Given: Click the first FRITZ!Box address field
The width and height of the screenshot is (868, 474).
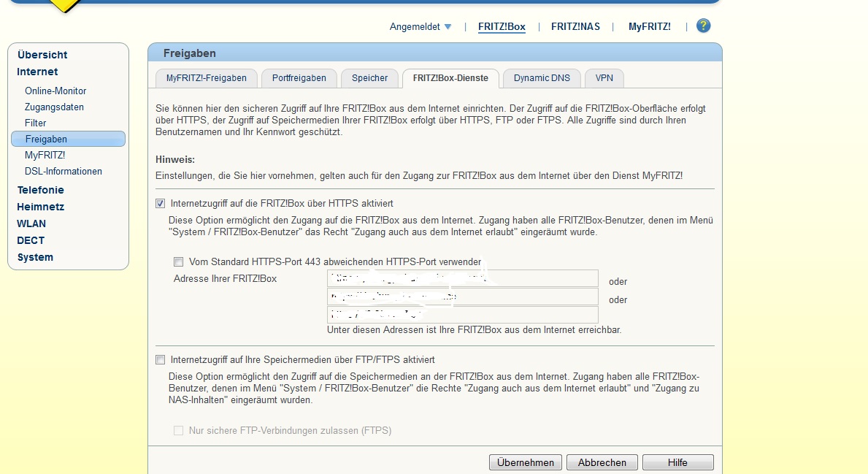Looking at the screenshot, I should coord(463,278).
